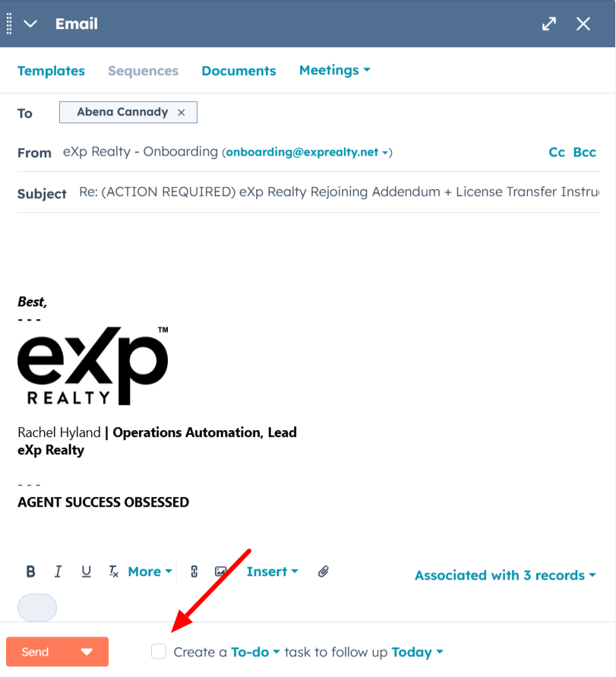Viewport: 616px width, 677px height.
Task: Apply italic formatting
Action: pyautogui.click(x=58, y=571)
